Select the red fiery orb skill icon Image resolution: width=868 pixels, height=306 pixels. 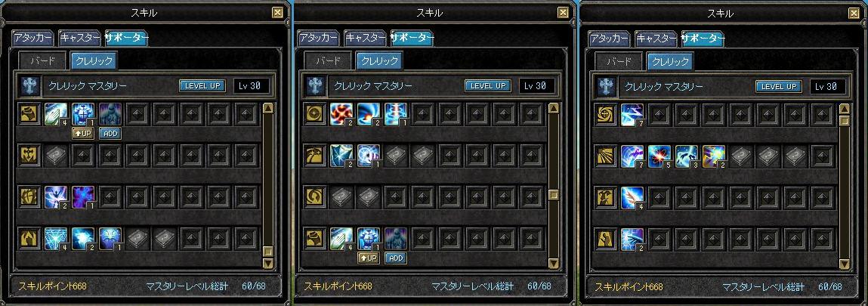341,114
